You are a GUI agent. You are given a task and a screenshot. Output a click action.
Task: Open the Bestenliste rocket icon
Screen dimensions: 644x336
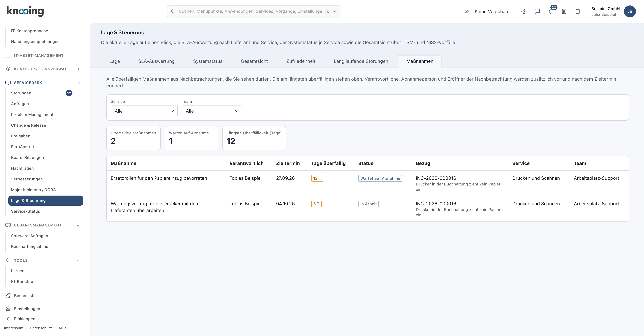[x=8, y=296]
